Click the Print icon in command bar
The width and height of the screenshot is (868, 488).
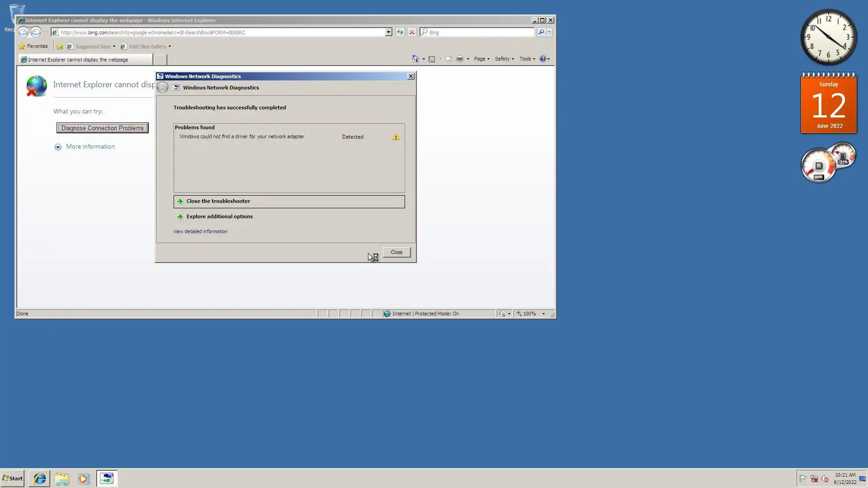pos(460,59)
